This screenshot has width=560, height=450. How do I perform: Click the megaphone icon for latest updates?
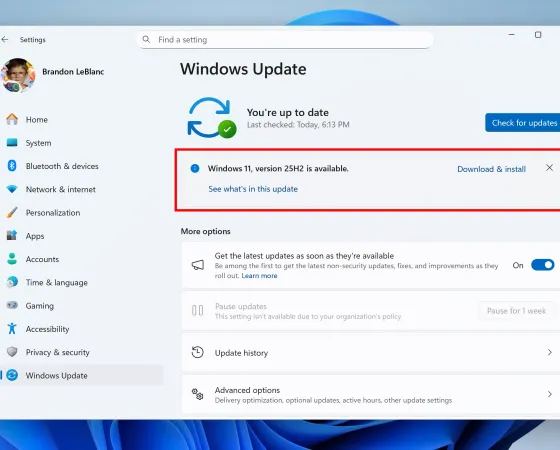[198, 265]
